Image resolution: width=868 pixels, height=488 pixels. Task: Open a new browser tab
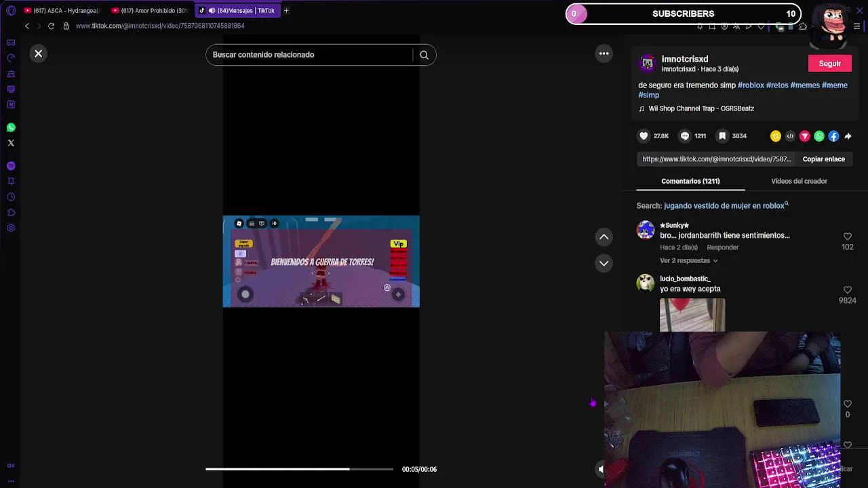[x=286, y=11]
